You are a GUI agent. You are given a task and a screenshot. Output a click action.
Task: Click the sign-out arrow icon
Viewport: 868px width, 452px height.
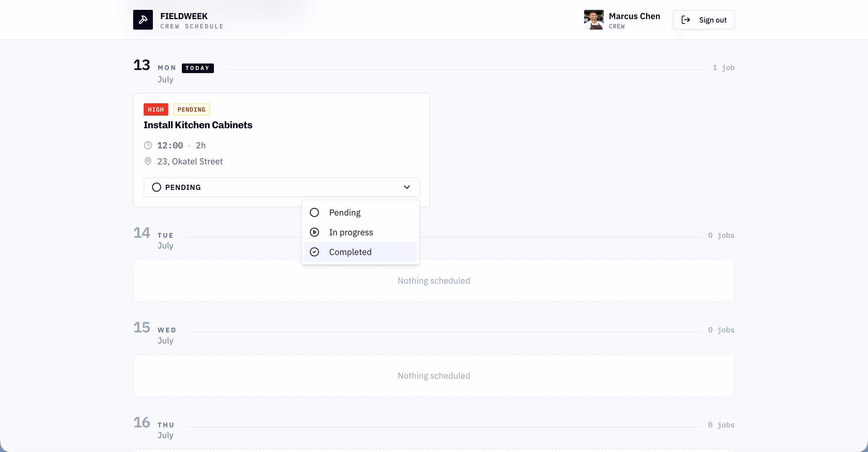click(x=686, y=20)
